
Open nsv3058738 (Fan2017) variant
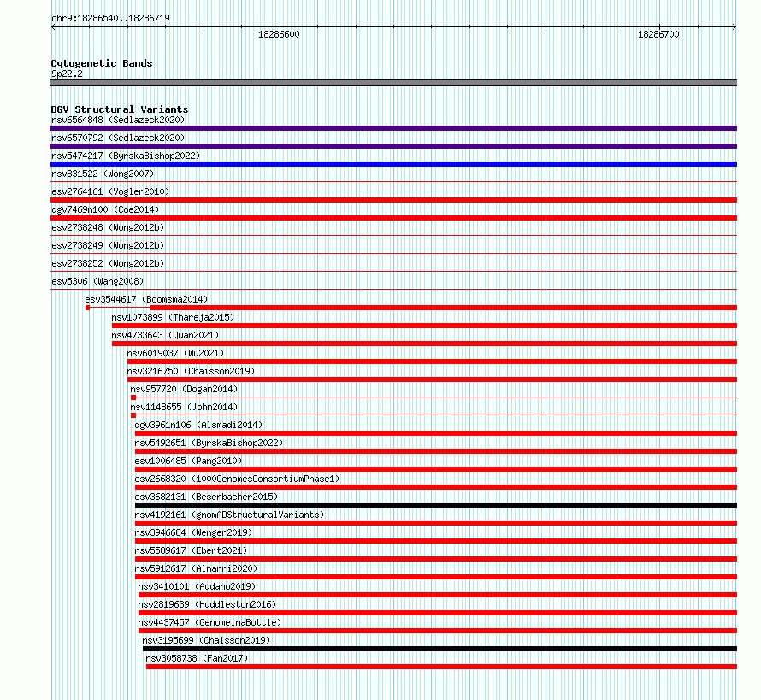tap(197, 658)
